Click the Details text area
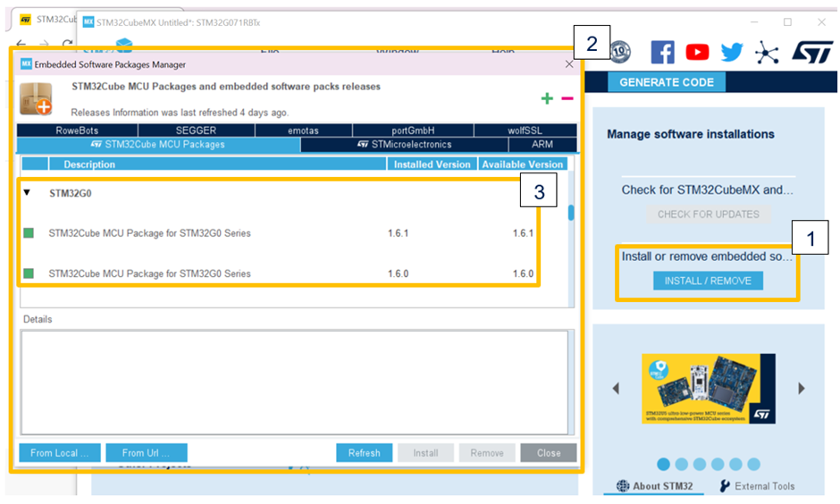 coord(294,382)
